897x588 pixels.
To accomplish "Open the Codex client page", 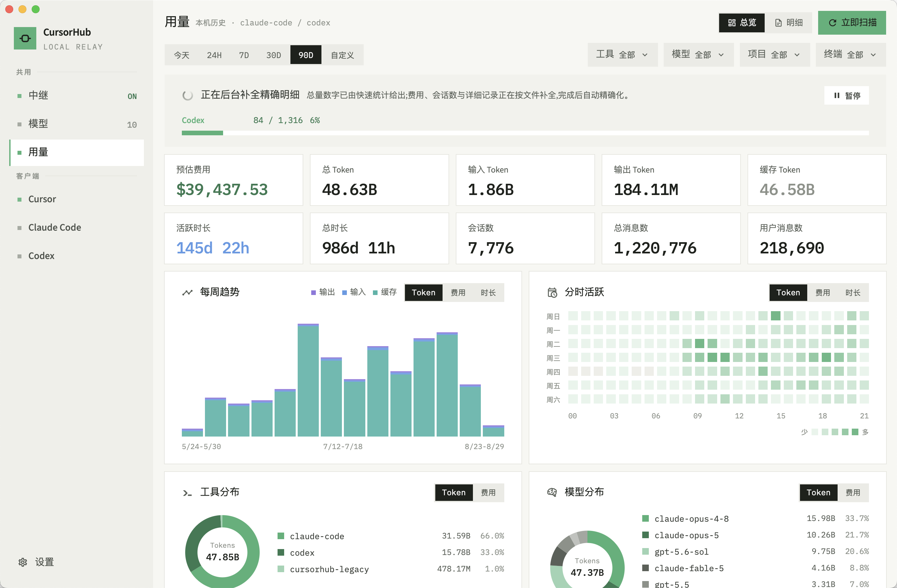I will click(x=77, y=256).
